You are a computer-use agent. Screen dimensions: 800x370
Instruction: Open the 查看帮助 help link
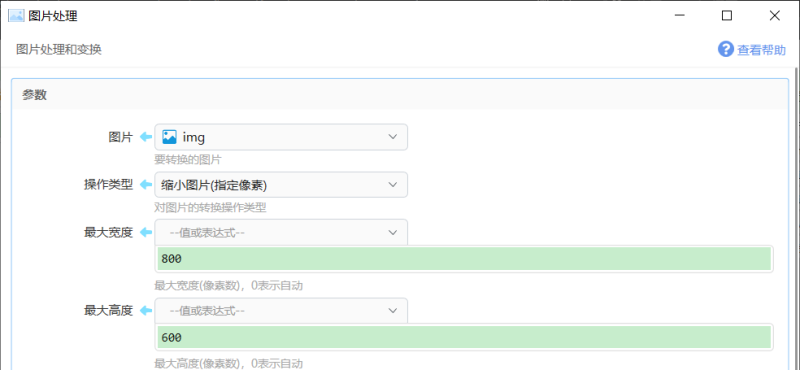[761, 50]
